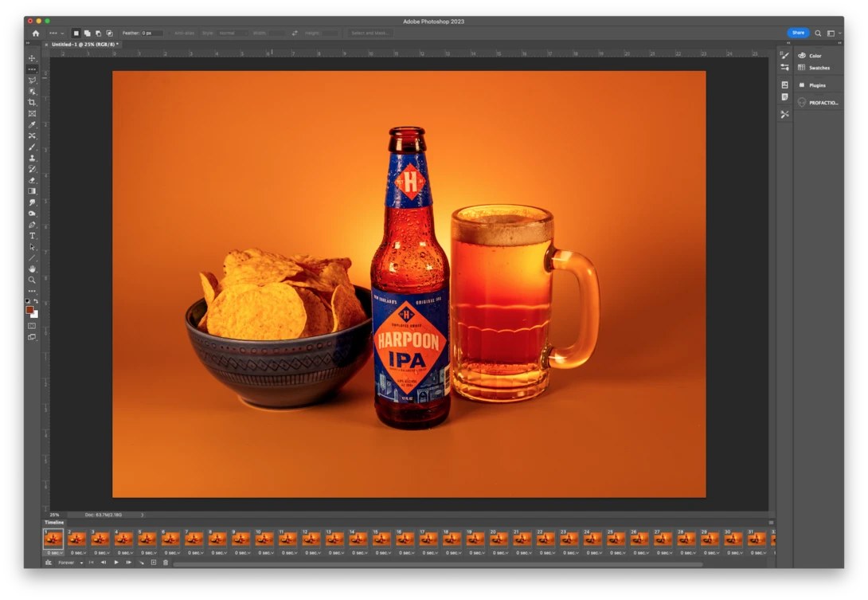Select the Clone Stamp tool
Viewport: 868px width, 600px height.
32,158
